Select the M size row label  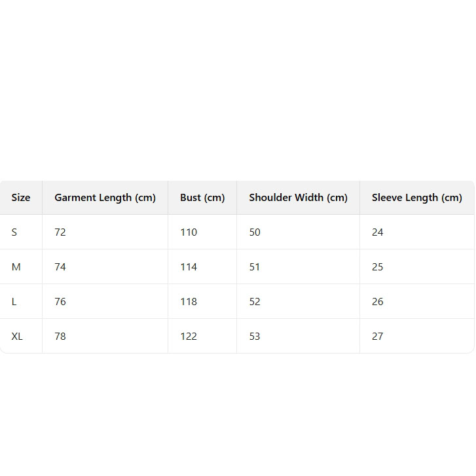point(16,267)
